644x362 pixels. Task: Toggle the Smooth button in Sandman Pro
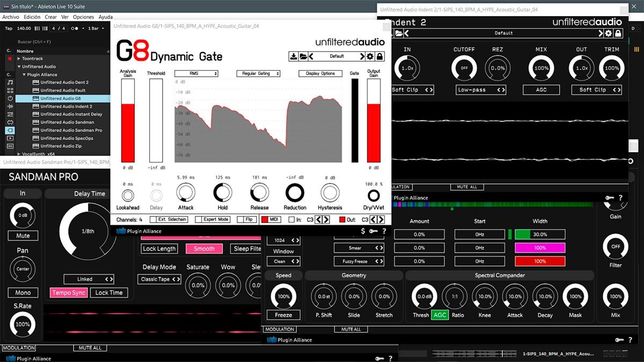[x=204, y=249]
